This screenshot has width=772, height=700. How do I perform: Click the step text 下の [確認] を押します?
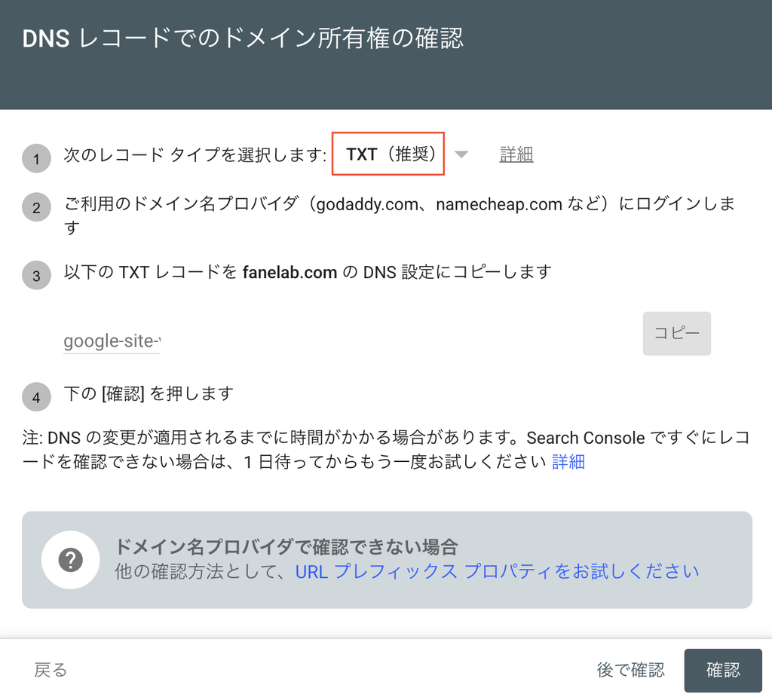[x=149, y=393]
